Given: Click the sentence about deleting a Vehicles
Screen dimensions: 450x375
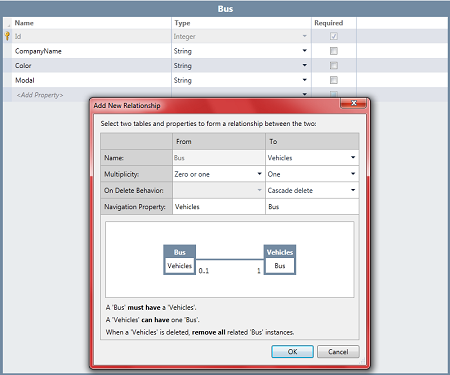Looking at the screenshot, I should pyautogui.click(x=200, y=332).
